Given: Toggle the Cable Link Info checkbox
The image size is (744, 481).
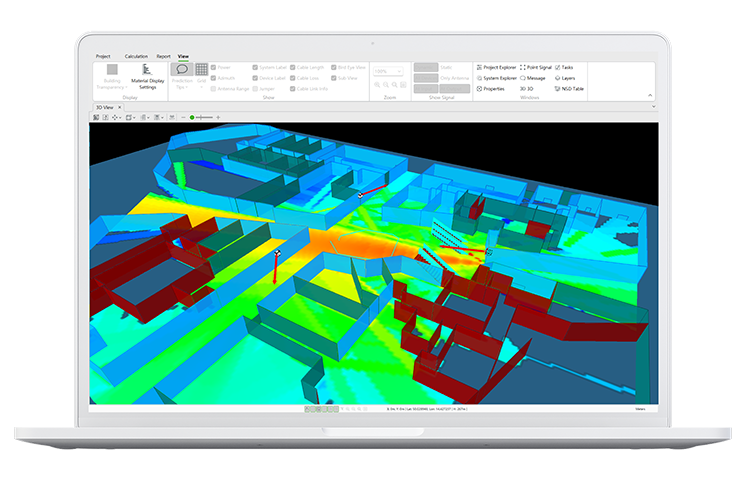Looking at the screenshot, I should (x=293, y=89).
